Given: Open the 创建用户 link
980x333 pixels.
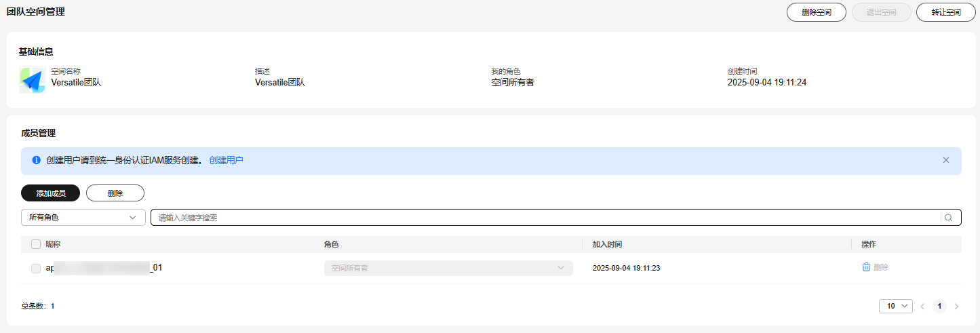Looking at the screenshot, I should [226, 161].
